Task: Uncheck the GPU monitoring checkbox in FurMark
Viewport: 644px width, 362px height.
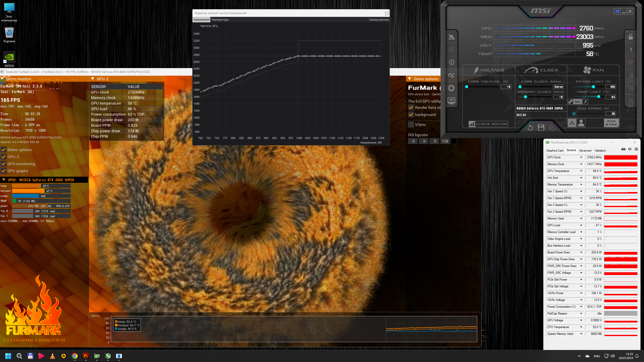Action: [x=4, y=164]
